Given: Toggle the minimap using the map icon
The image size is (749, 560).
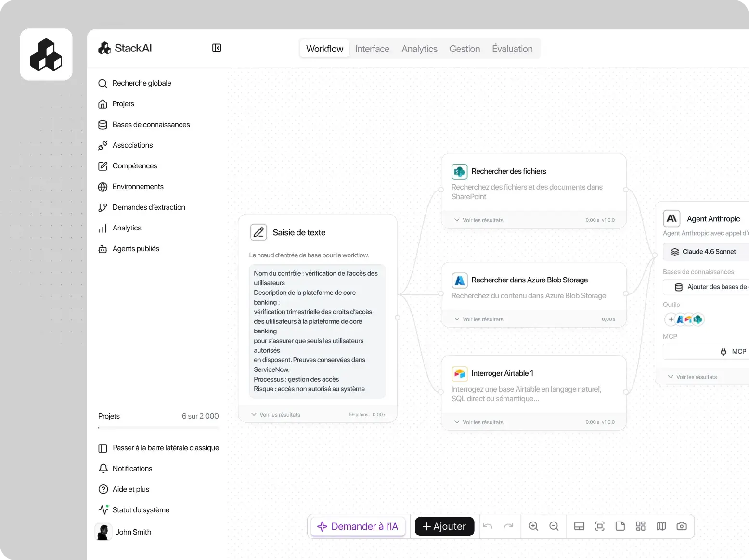Looking at the screenshot, I should (x=661, y=526).
